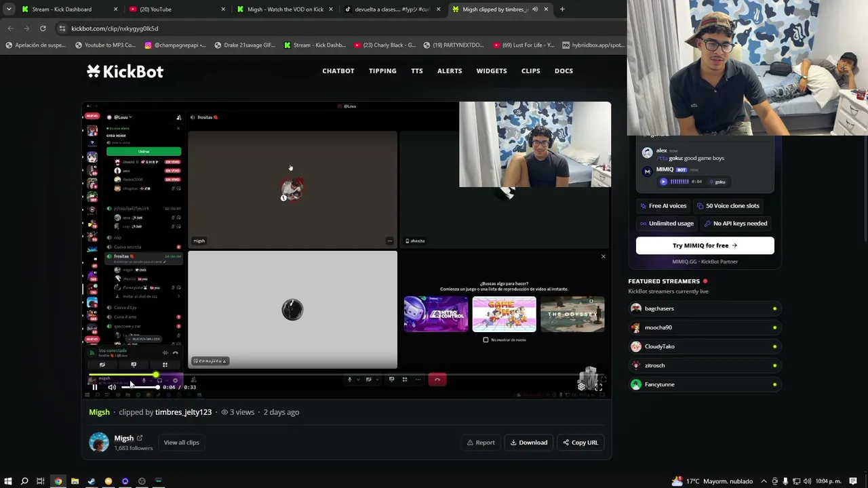Open featured streamer bagchasers
This screenshot has height=488, width=868.
click(704, 308)
